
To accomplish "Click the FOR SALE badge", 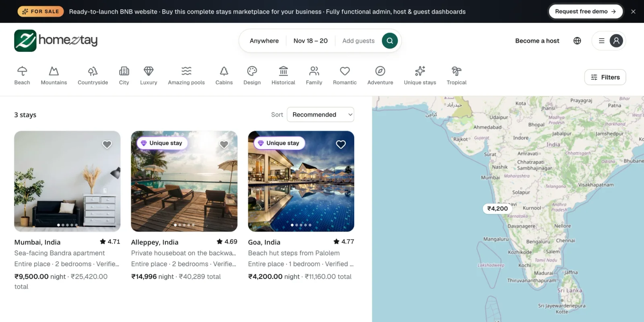I will click(x=41, y=12).
